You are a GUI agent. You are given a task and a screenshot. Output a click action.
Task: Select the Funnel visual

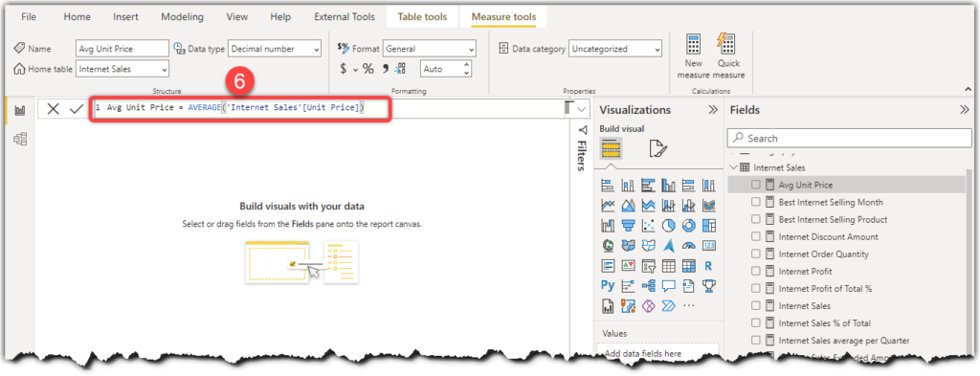(x=628, y=226)
